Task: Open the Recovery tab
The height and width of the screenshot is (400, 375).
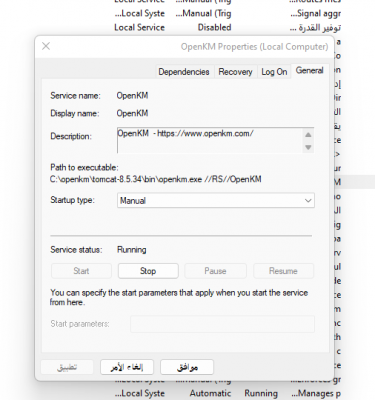Action: click(x=235, y=72)
